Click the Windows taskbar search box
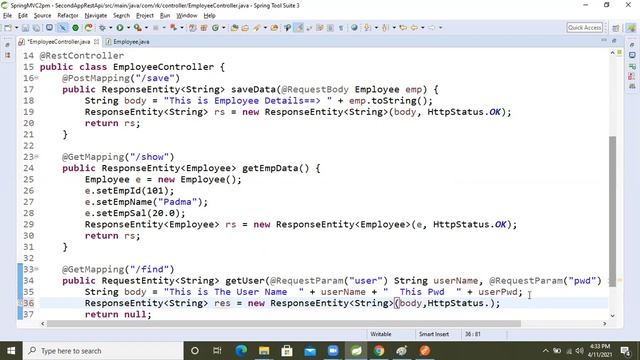This screenshot has width=640, height=360. tap(103, 351)
